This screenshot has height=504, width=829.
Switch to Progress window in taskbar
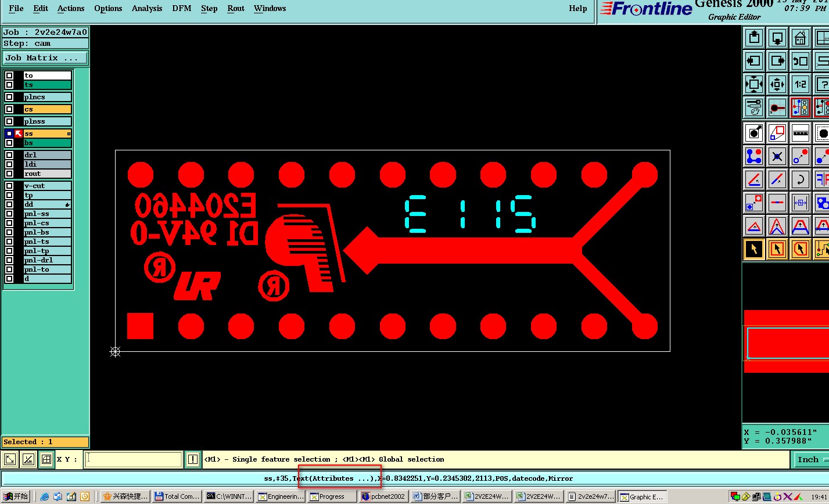tap(331, 496)
